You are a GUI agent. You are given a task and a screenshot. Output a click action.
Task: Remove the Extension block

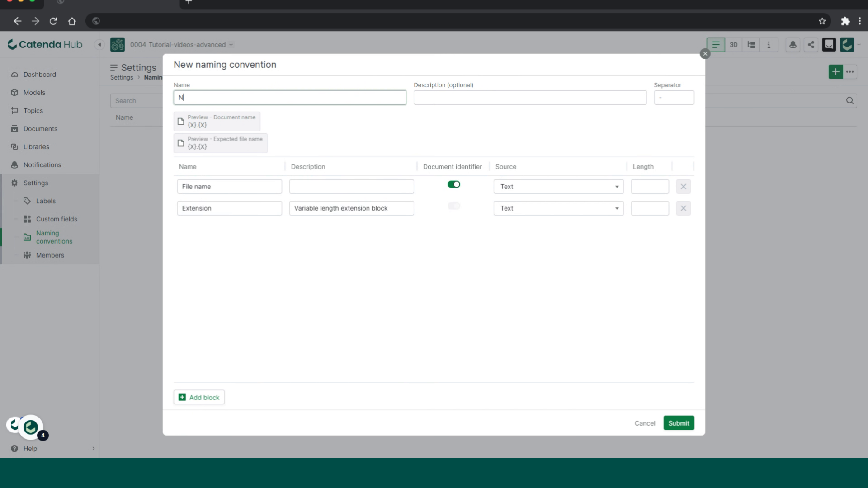[x=683, y=208]
